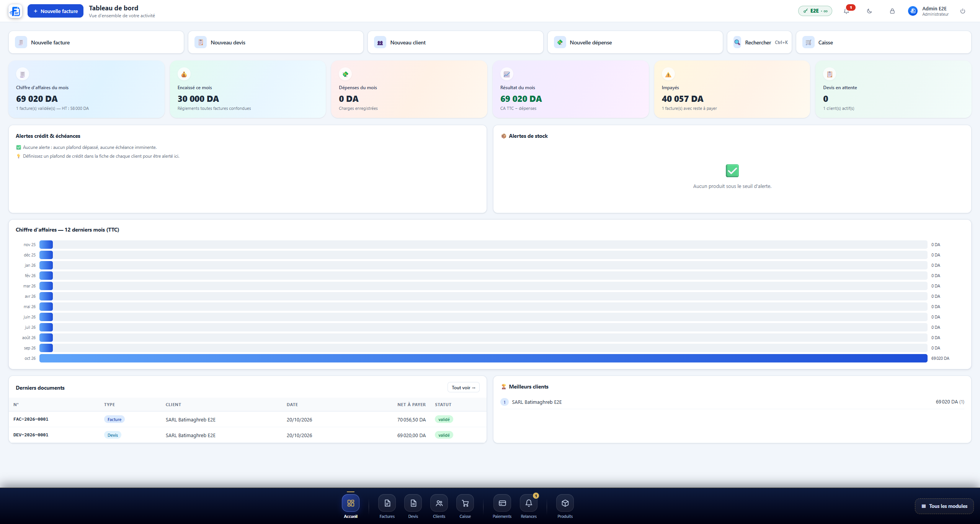Open Caisse in the bottom dock

click(465, 506)
